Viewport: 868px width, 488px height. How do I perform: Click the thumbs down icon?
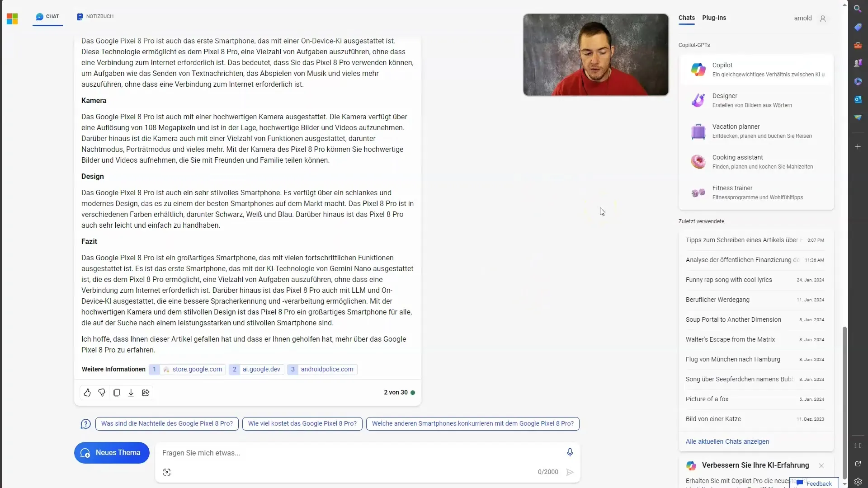pos(101,392)
